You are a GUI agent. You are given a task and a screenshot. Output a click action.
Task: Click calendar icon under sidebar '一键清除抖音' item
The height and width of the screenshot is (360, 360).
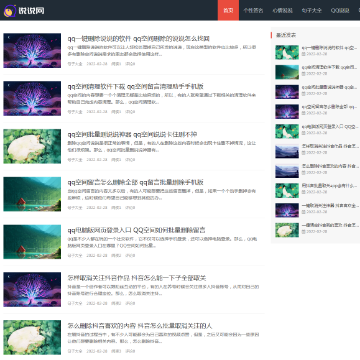coord(304,231)
